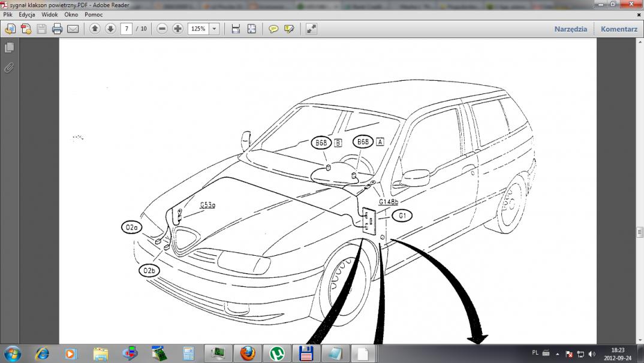The width and height of the screenshot is (644, 363).
Task: Open the Komentarz pane
Action: tap(619, 29)
